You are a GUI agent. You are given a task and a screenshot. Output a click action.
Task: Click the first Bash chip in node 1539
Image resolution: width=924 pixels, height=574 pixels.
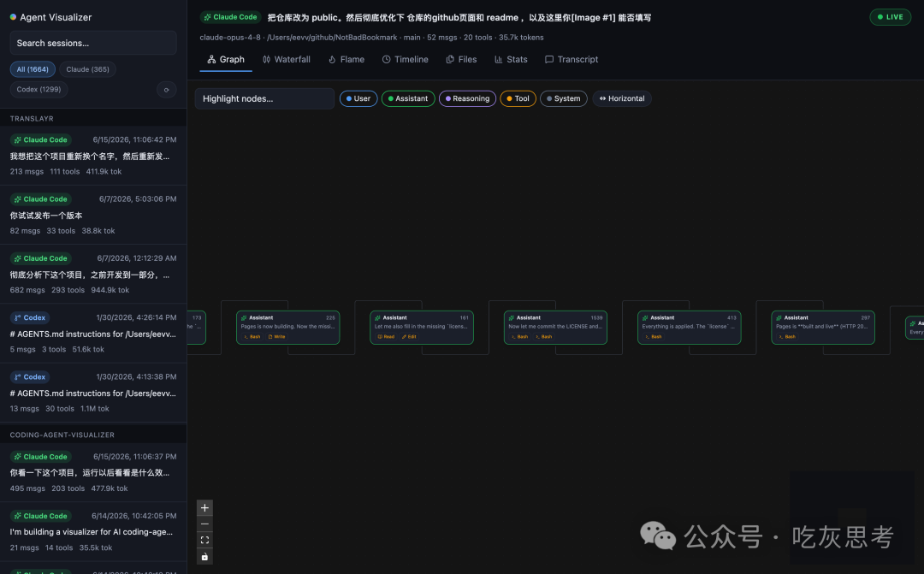519,336
